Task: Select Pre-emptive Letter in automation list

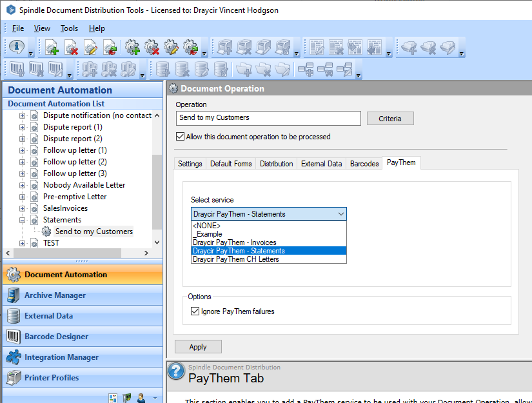Action: point(75,197)
